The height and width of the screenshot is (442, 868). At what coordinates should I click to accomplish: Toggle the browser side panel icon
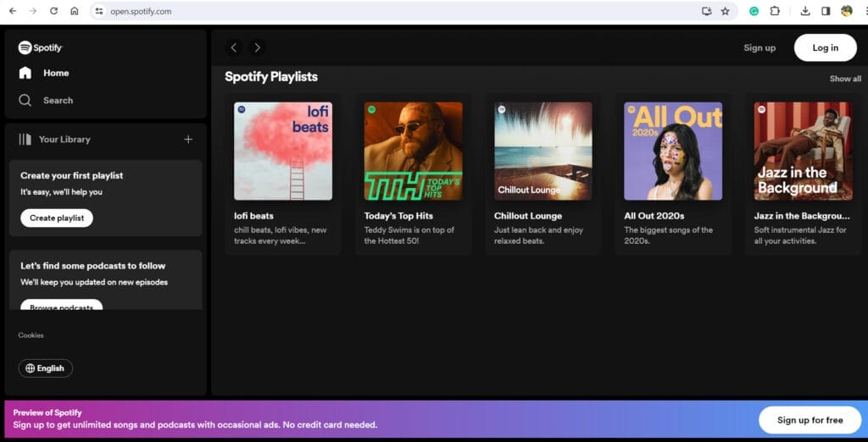point(826,11)
